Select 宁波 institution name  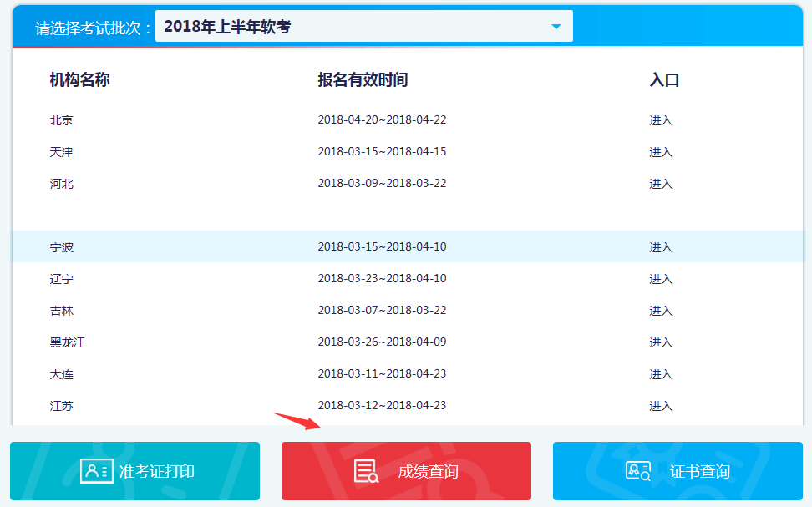pos(62,247)
